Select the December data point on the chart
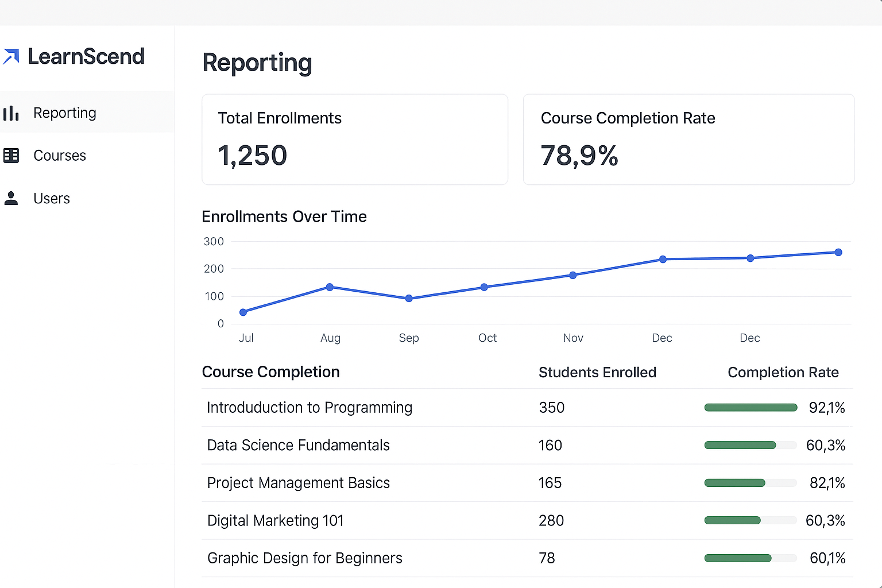This screenshot has width=882, height=588. point(663,260)
